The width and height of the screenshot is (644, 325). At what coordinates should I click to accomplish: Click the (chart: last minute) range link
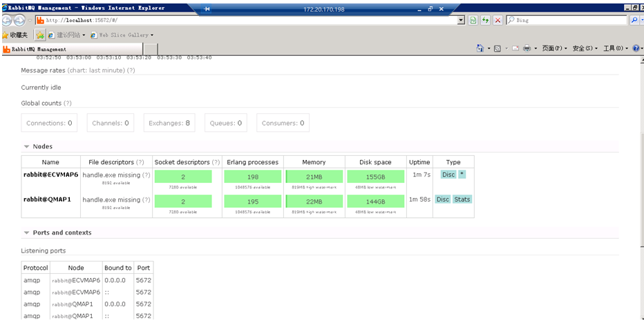point(96,70)
